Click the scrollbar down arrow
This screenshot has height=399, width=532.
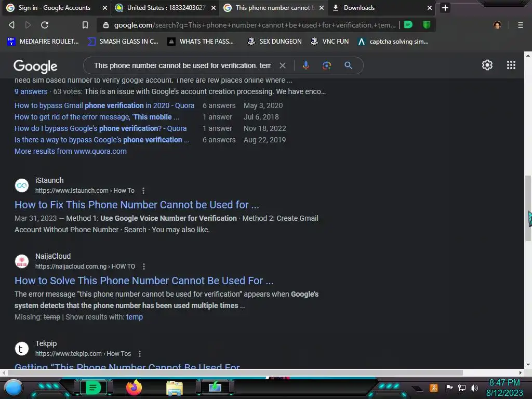(528, 365)
